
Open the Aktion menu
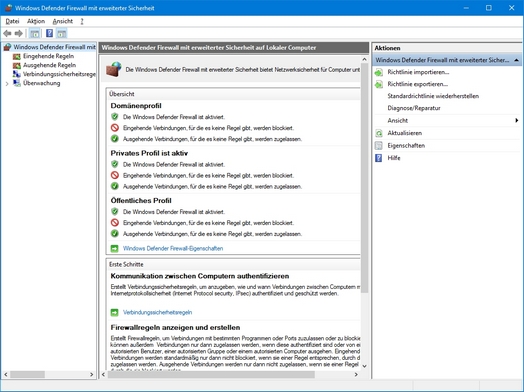click(36, 21)
